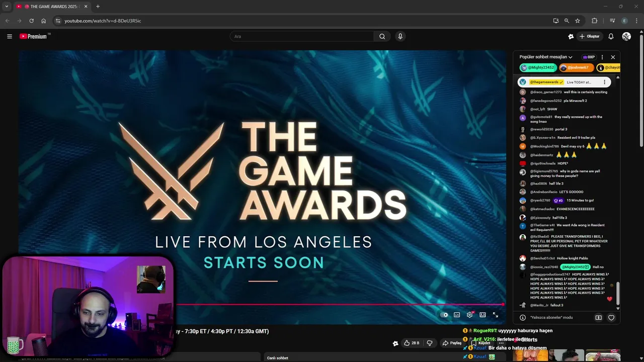Click the 0XP crown points badge
644x362 pixels.
click(x=588, y=57)
